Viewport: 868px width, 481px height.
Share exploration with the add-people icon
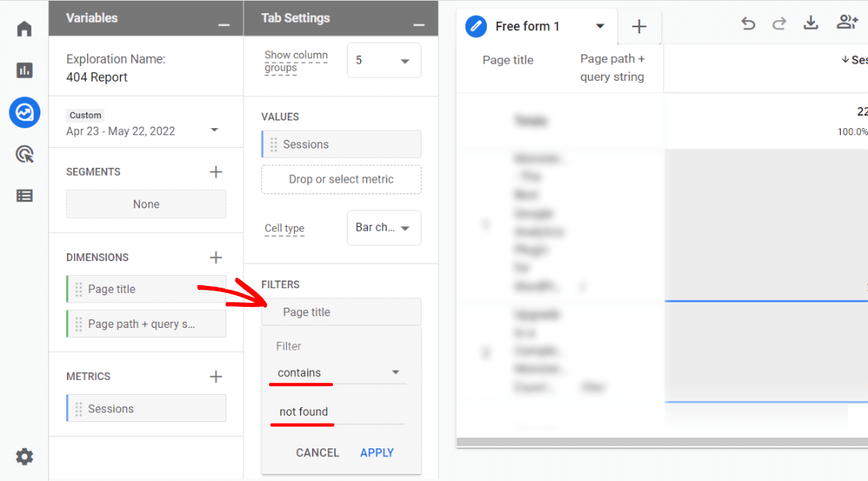846,23
